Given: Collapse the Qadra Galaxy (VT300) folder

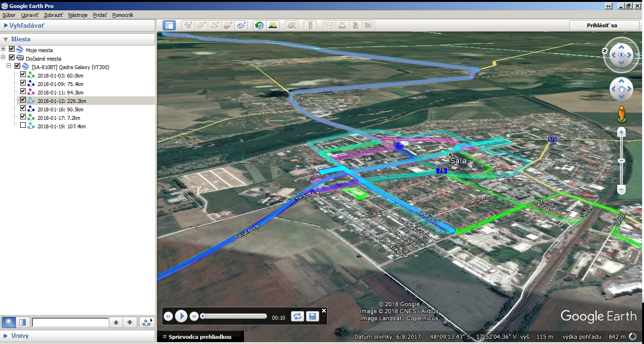Looking at the screenshot, I should click(9, 67).
